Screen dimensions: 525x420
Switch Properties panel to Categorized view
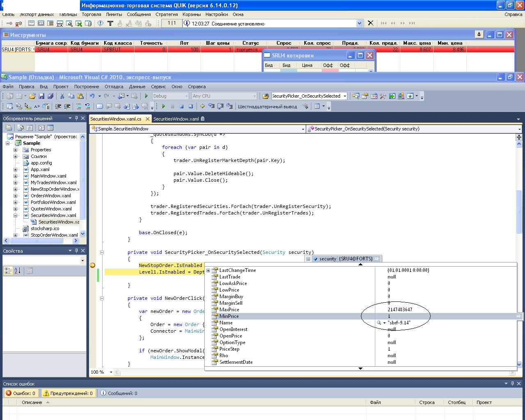pyautogui.click(x=8, y=270)
